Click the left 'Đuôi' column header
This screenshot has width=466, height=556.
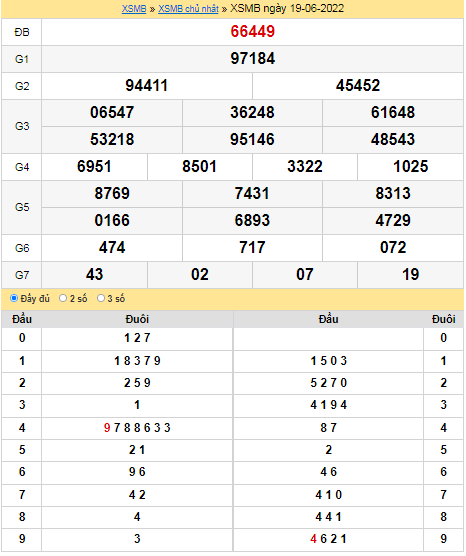(x=137, y=319)
